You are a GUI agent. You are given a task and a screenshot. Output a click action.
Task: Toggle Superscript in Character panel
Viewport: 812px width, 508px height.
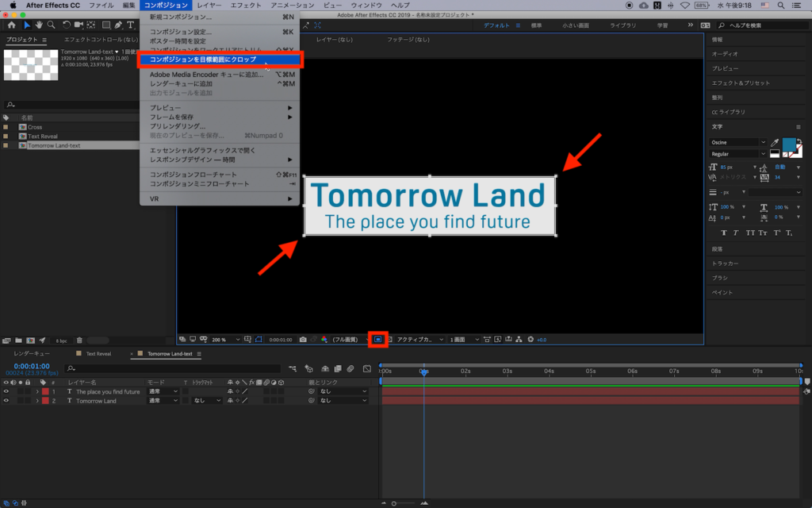[777, 233]
